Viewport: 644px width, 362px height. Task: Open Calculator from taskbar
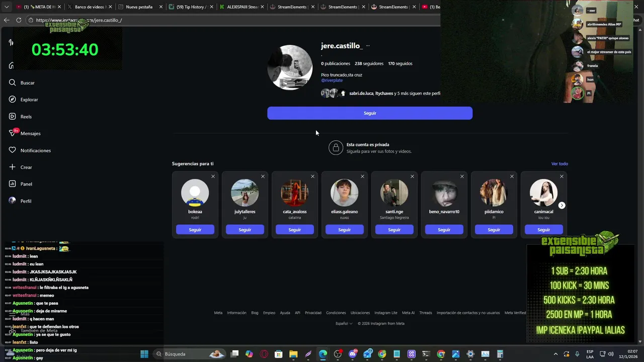pyautogui.click(x=500, y=354)
